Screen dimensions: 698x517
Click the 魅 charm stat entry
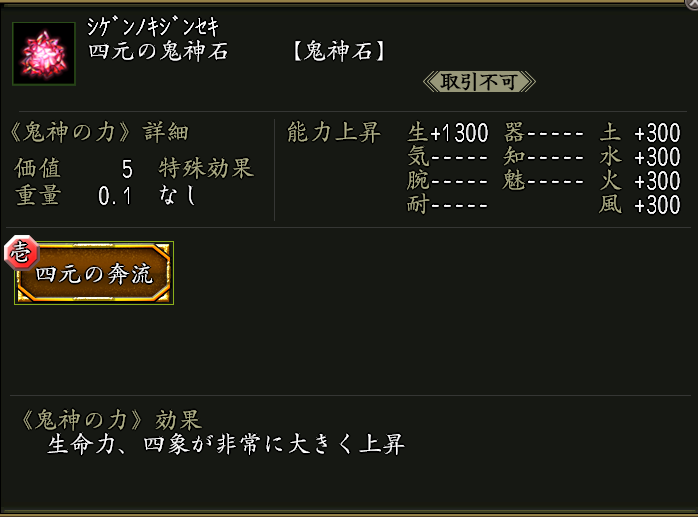544,181
